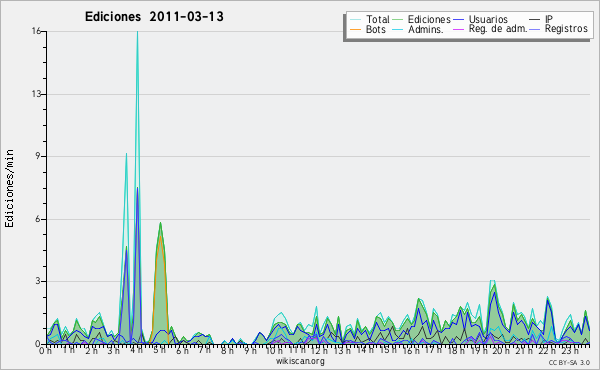
Task: Click the '10 h' x-axis label
Action: click(274, 350)
